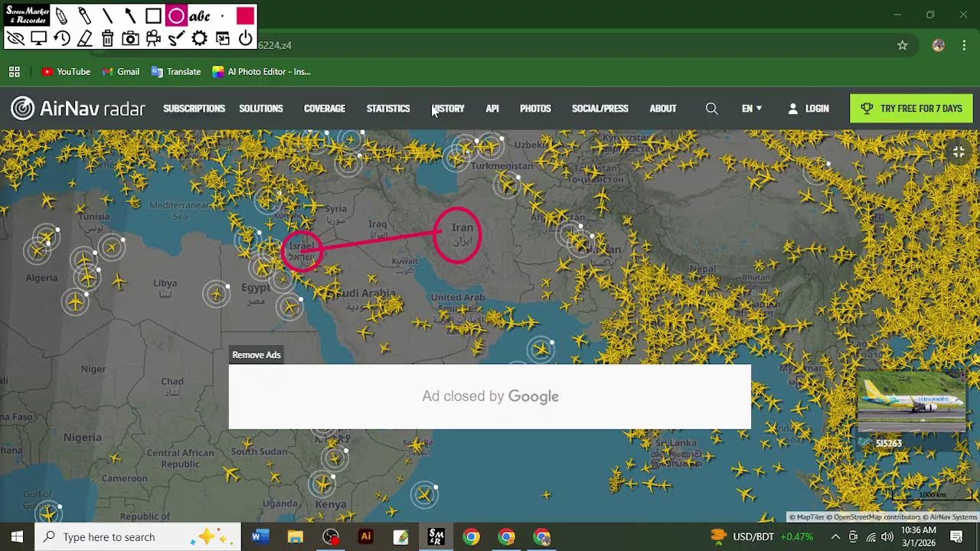The width and height of the screenshot is (980, 551).
Task: Open the Windows Start menu
Action: [17, 536]
